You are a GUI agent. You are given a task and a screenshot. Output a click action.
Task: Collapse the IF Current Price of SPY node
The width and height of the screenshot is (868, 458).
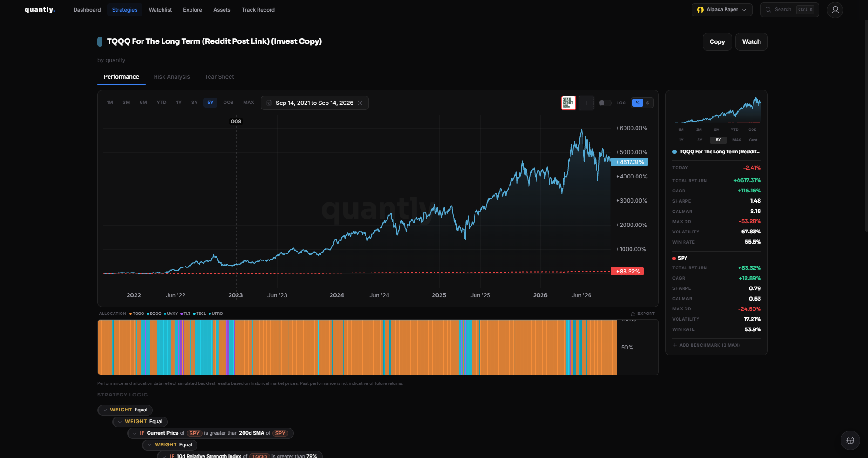[135, 433]
